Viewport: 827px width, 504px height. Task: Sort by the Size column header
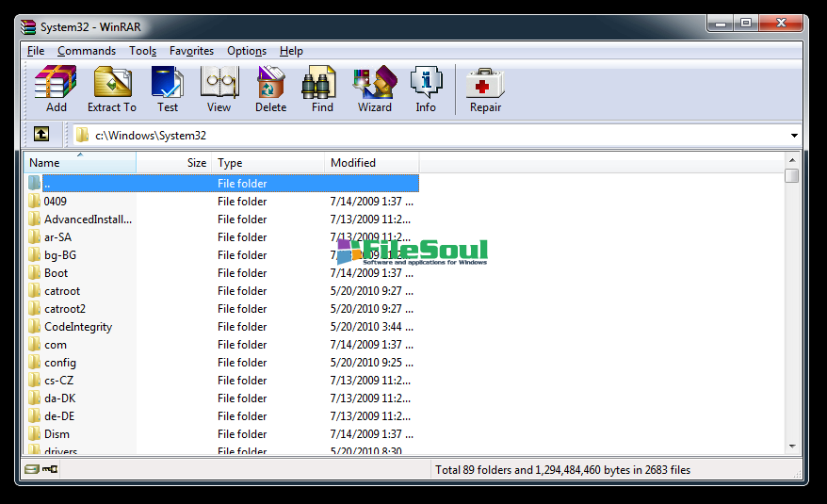point(174,163)
